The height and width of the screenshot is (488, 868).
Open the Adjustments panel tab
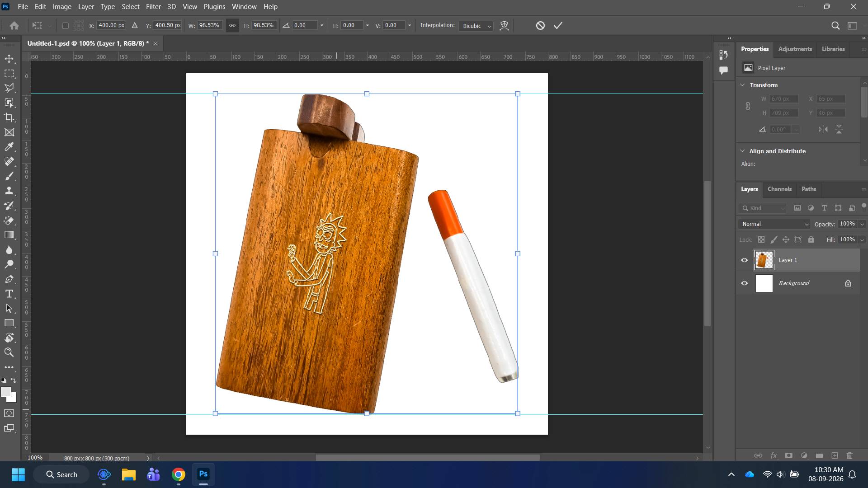click(x=795, y=49)
